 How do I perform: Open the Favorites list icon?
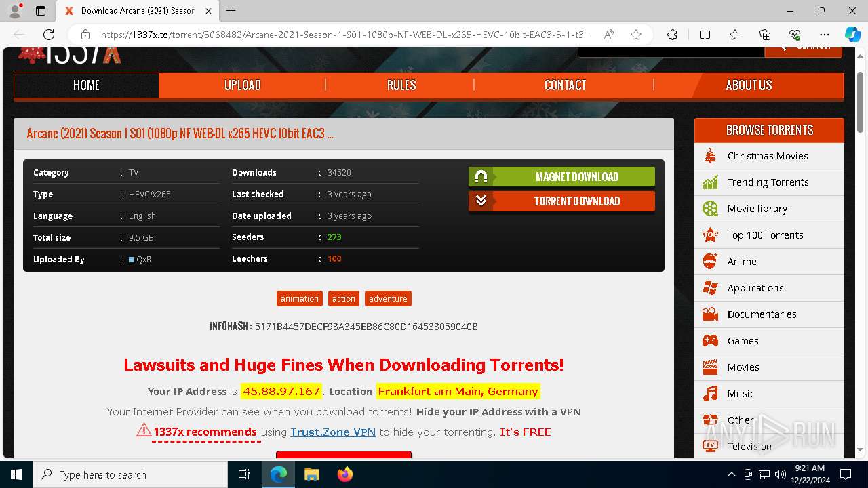coord(735,35)
